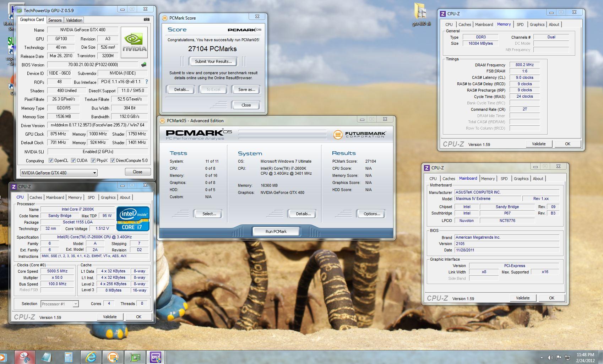Click the GPU-Z title bar icon
The height and width of the screenshot is (364, 603).
click(20, 10)
